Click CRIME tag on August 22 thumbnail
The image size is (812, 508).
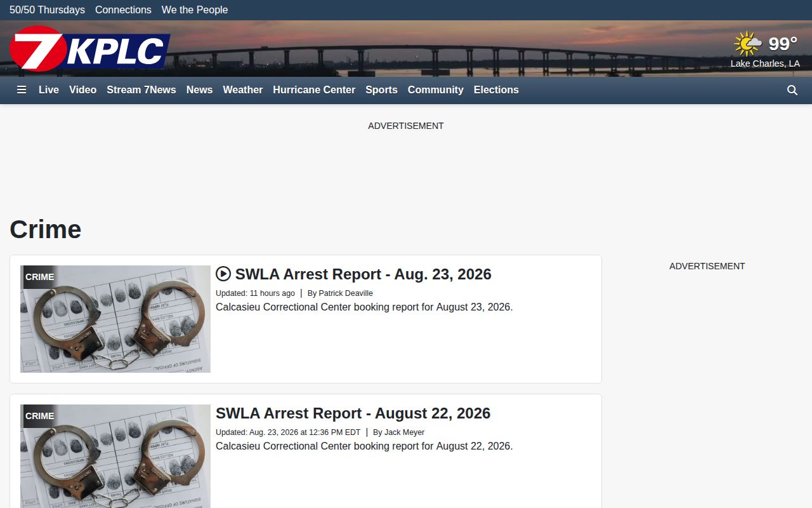coord(39,416)
